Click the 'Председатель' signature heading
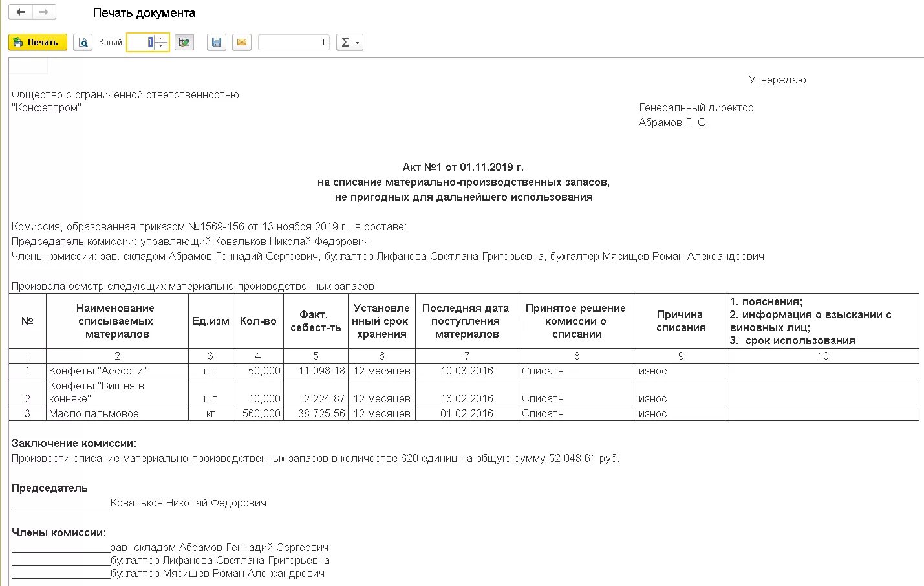The height and width of the screenshot is (586, 924). point(49,488)
